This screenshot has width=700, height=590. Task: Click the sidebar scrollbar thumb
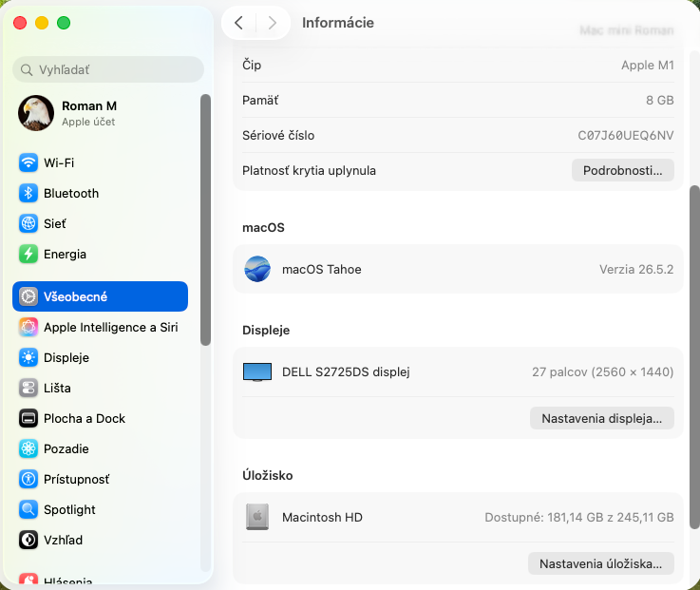coord(205,219)
